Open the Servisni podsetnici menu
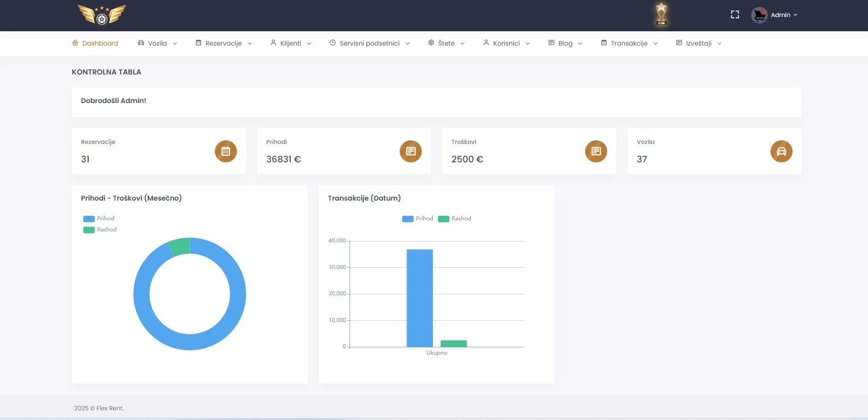This screenshot has width=868, height=420. coord(369,43)
